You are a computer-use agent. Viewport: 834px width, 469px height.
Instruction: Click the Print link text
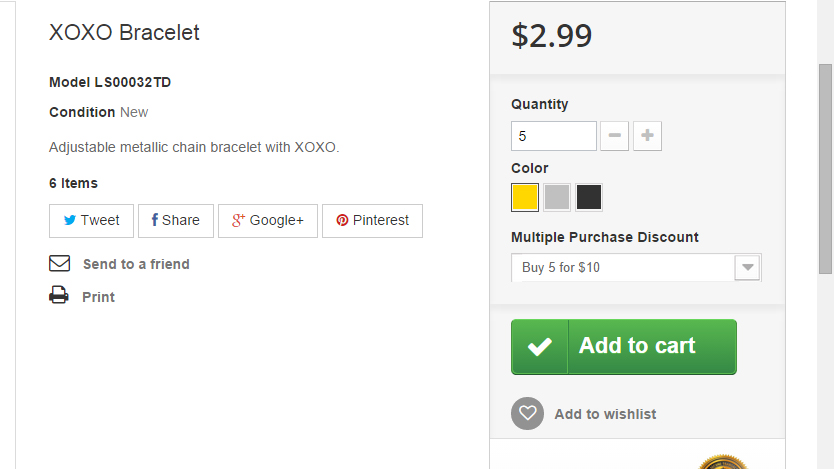pos(98,297)
